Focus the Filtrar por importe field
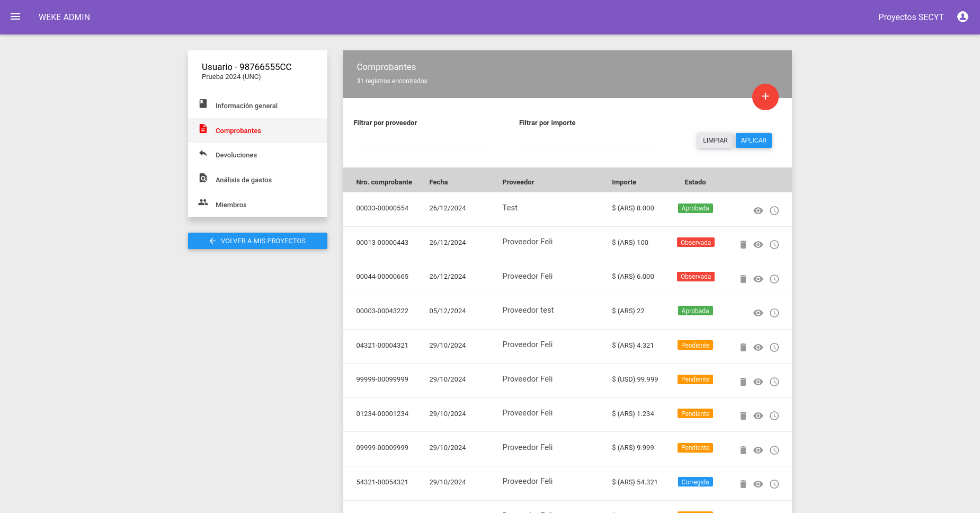Image resolution: width=980 pixels, height=513 pixels. [x=588, y=138]
